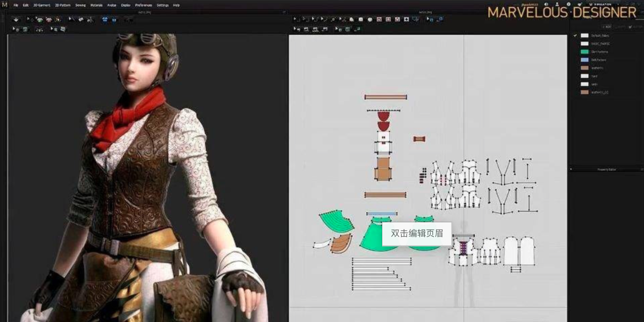Image resolution: width=644 pixels, height=322 pixels.
Task: Open the 2D Pattern menu
Action: [63, 5]
